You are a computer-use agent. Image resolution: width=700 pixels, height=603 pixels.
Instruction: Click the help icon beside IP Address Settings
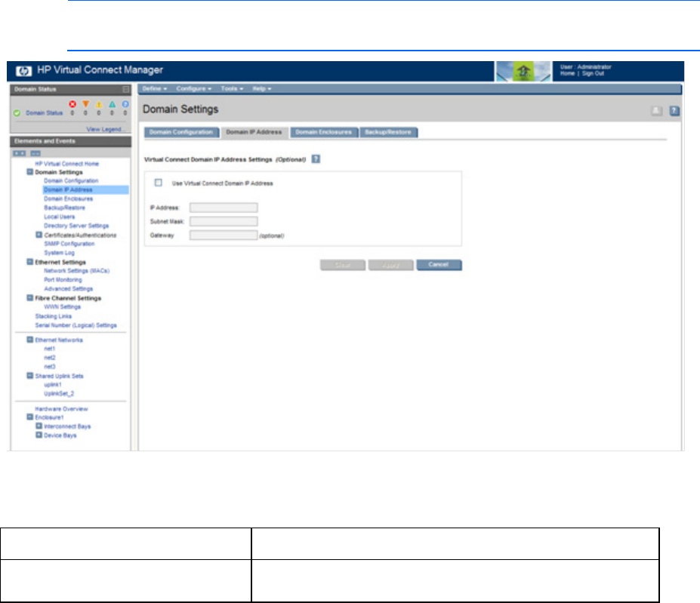click(x=316, y=159)
